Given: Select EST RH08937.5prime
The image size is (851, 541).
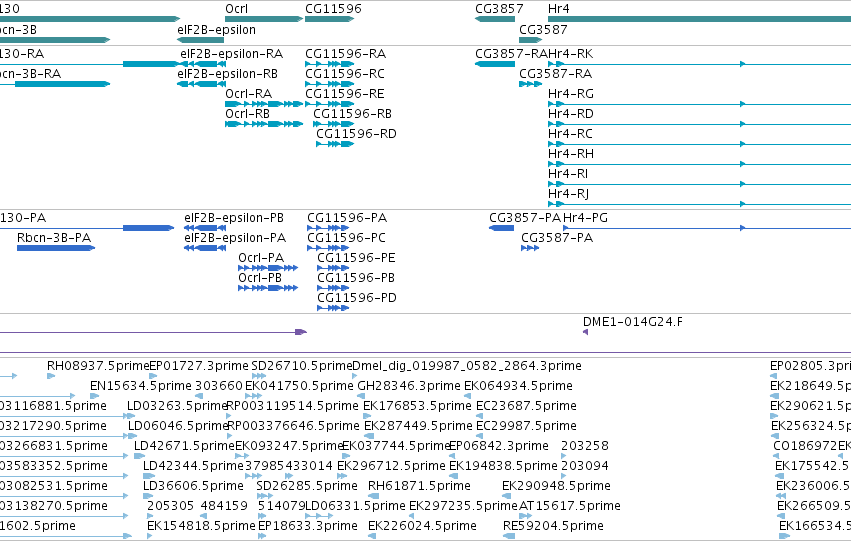Looking at the screenshot, I should [98, 367].
